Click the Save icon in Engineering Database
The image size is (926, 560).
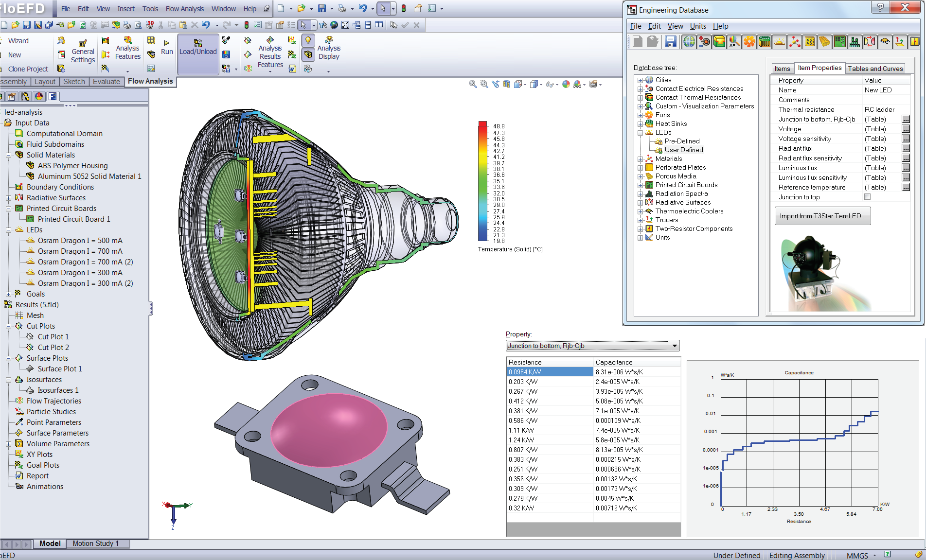671,42
